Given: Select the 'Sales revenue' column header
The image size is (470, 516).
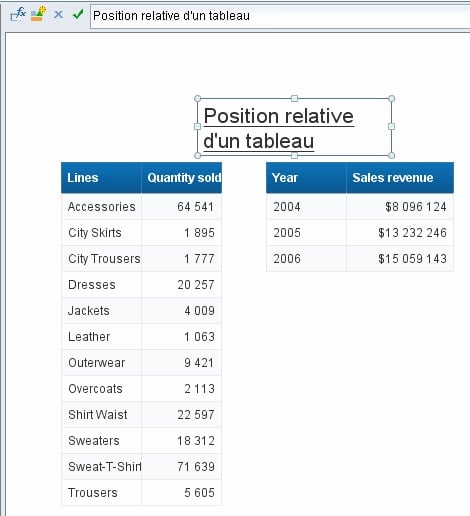Looking at the screenshot, I should [x=400, y=178].
